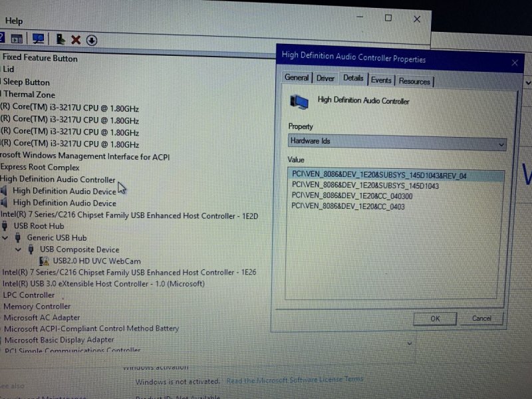The width and height of the screenshot is (532, 399).
Task: Select the Sleep Button entry
Action: (27, 82)
